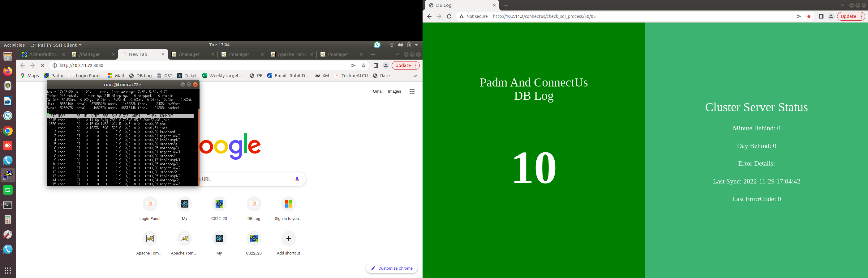The width and height of the screenshot is (868, 278).
Task: Open Gmail link
Action: coord(378,91)
